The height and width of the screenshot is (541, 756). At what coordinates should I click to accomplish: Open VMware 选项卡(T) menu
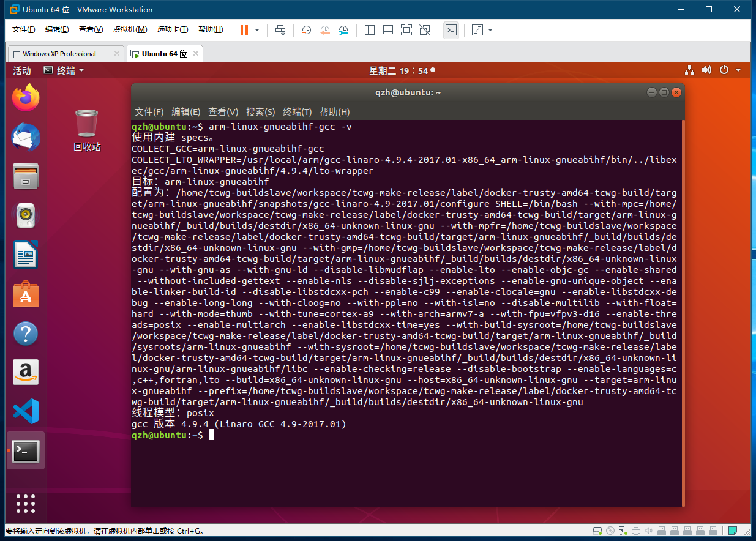pyautogui.click(x=173, y=29)
